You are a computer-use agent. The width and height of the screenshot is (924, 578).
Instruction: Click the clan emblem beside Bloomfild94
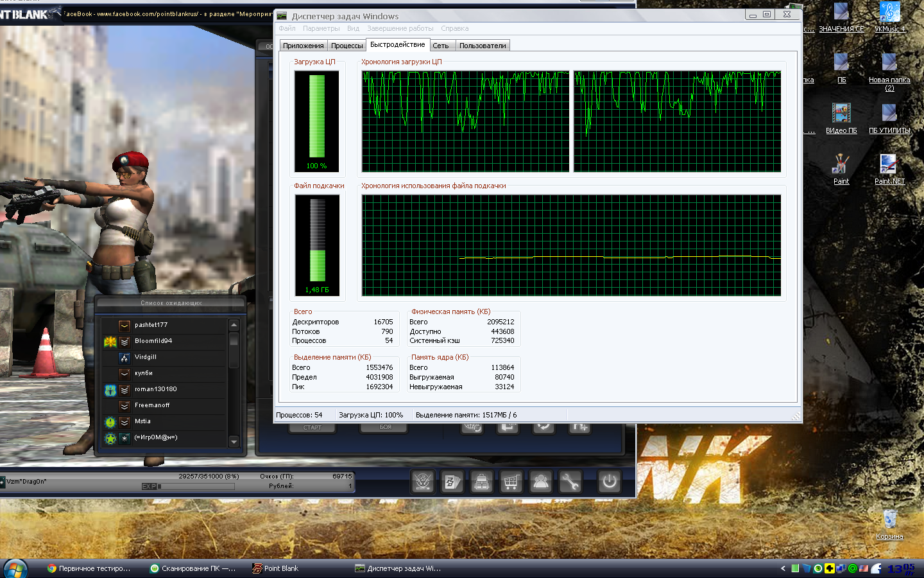(x=110, y=342)
